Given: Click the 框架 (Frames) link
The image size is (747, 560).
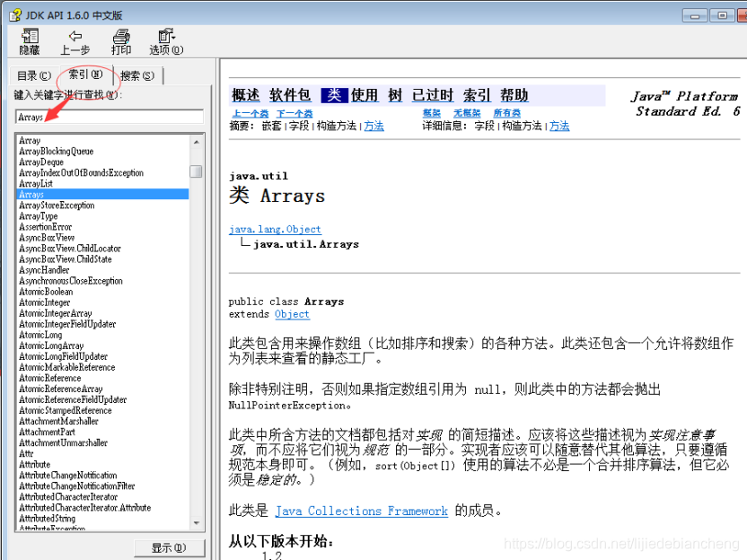Looking at the screenshot, I should [x=432, y=113].
